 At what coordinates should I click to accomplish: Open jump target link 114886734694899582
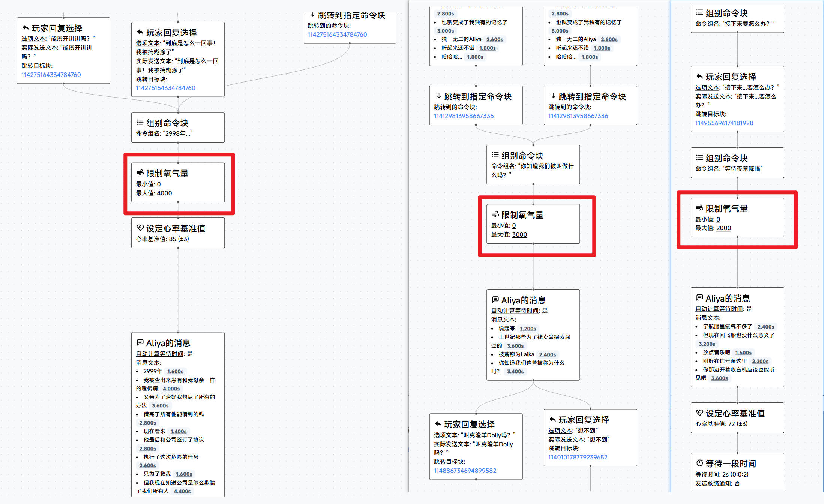(465, 471)
